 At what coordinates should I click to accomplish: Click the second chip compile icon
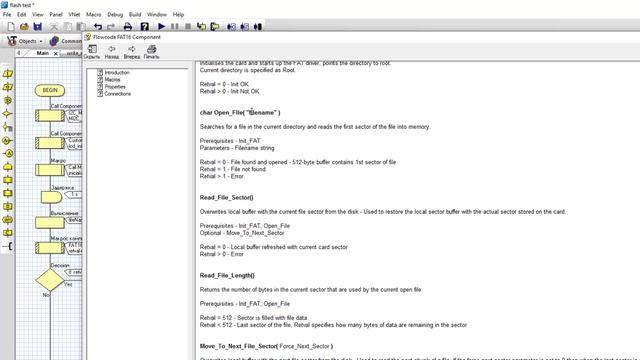point(244,27)
